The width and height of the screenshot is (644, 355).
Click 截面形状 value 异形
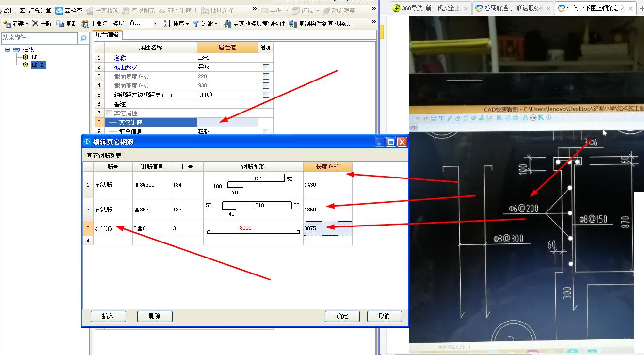tap(227, 67)
